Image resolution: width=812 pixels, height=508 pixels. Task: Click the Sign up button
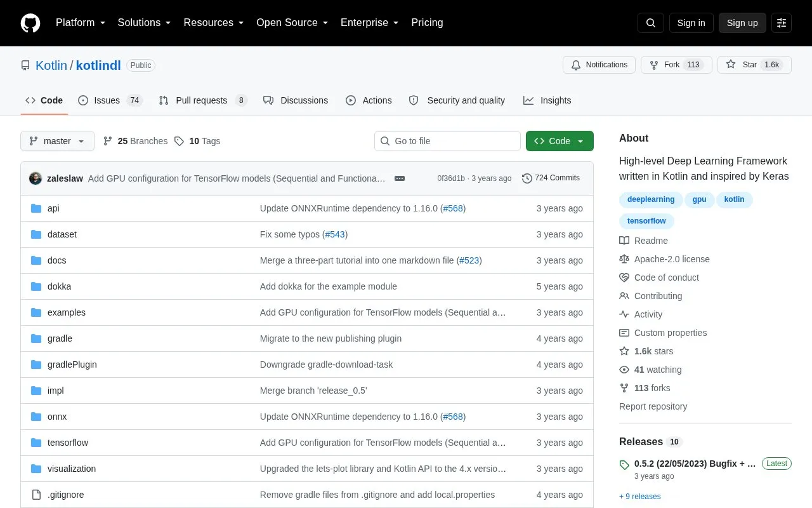coord(742,23)
